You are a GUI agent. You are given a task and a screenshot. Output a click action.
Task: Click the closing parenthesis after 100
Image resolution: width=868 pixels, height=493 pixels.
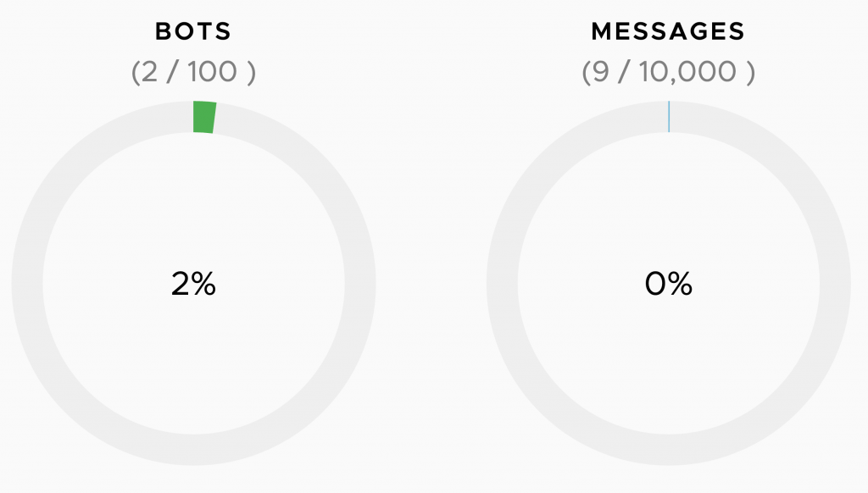[251, 73]
